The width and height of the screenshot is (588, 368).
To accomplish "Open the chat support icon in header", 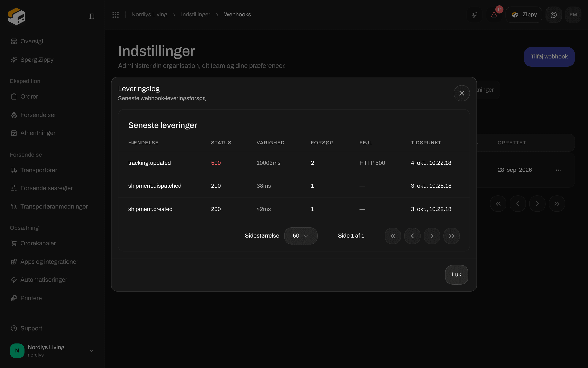I will tap(553, 15).
